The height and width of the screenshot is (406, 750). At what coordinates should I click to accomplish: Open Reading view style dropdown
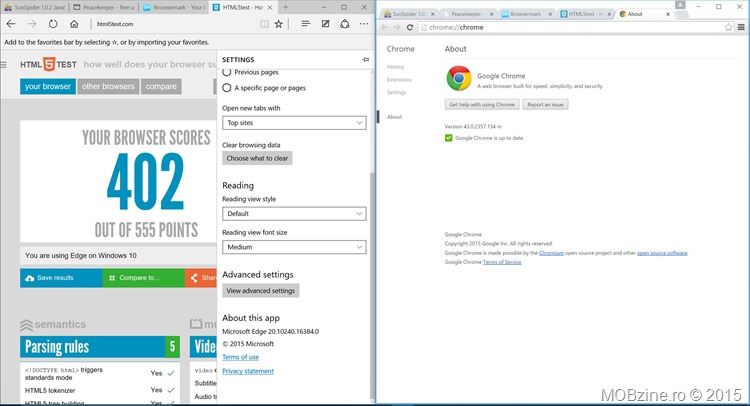(x=294, y=214)
